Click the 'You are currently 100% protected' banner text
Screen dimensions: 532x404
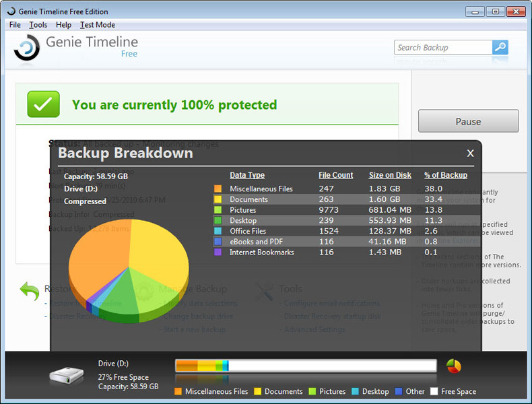pos(174,105)
